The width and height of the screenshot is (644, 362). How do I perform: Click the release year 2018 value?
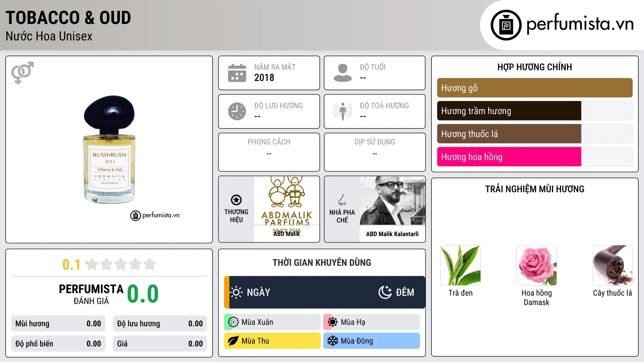point(264,78)
